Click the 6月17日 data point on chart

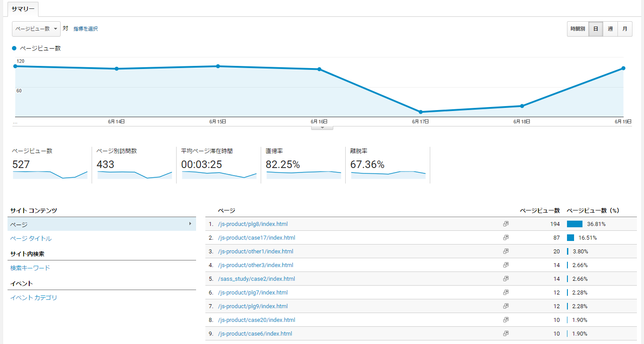(420, 112)
